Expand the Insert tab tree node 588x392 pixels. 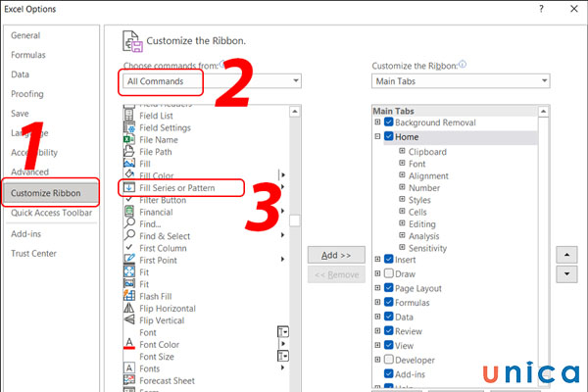(377, 259)
